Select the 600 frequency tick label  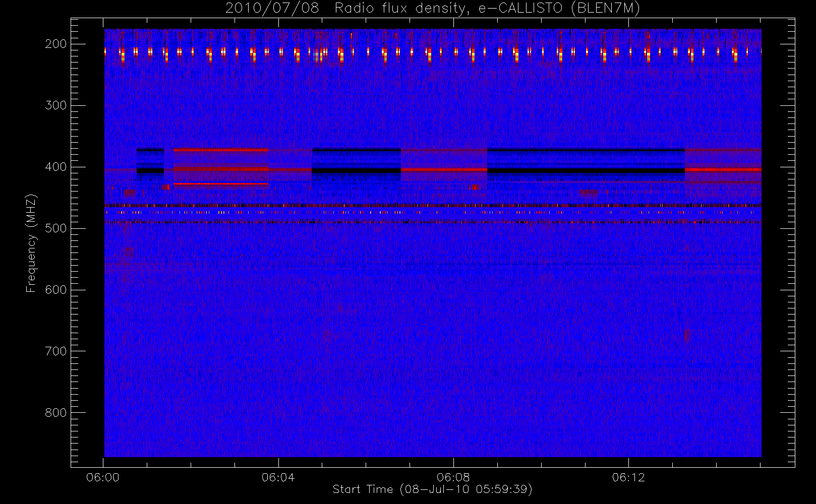(56, 290)
